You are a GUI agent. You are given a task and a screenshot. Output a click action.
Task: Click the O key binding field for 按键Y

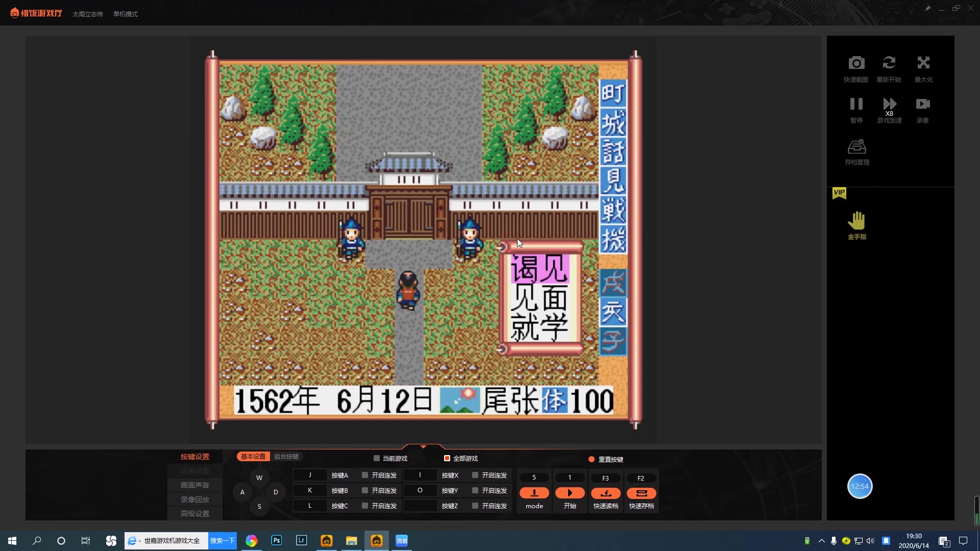420,490
